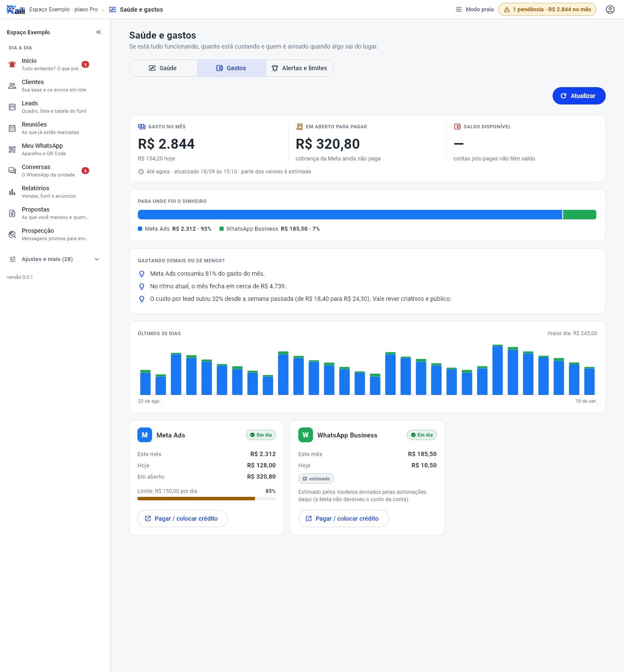Click the R$ 320,80 open amount value
This screenshot has width=624, height=672.
(328, 144)
